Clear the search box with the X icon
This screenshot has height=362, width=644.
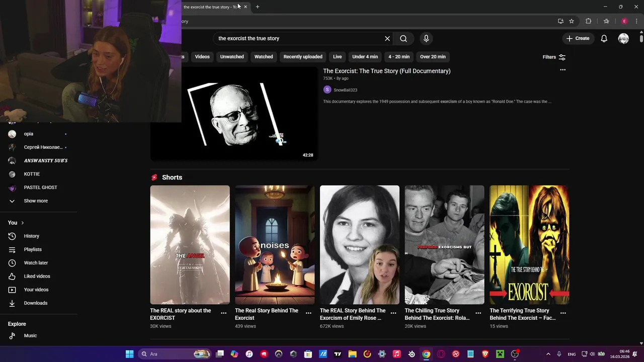point(387,38)
